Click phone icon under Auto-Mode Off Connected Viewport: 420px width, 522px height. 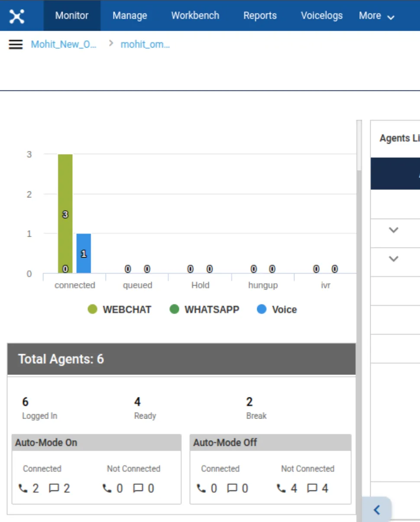201,489
